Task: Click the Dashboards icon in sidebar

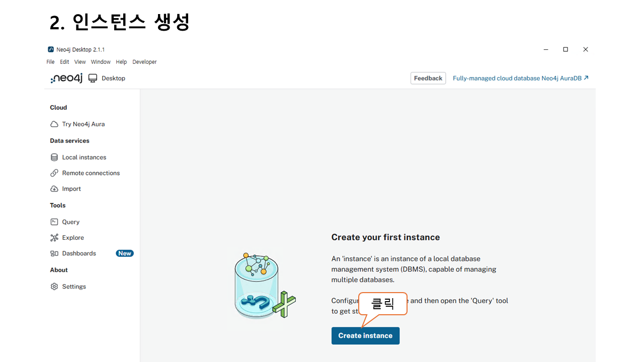Action: click(54, 253)
